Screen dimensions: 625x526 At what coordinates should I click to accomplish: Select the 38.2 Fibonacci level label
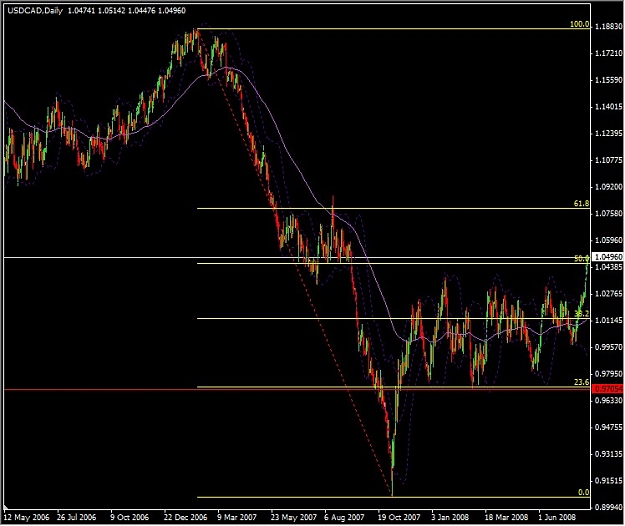point(581,314)
